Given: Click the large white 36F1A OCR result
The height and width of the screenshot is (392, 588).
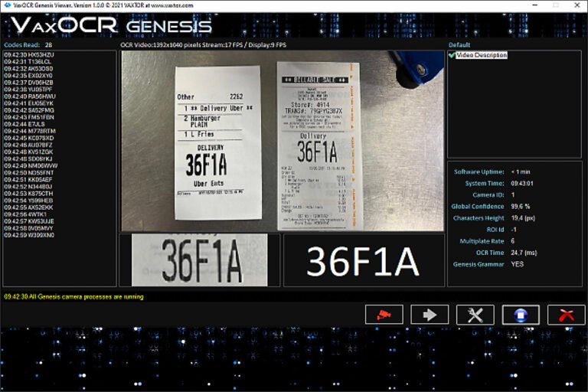Looking at the screenshot, I should [363, 261].
